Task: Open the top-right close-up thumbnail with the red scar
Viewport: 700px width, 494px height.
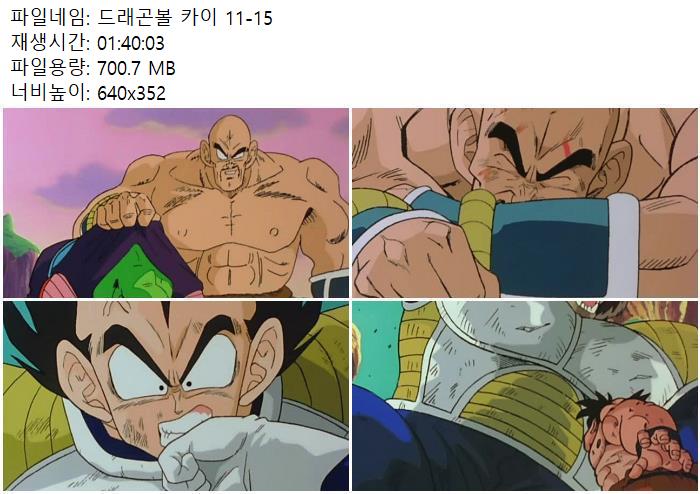Action: 525,203
